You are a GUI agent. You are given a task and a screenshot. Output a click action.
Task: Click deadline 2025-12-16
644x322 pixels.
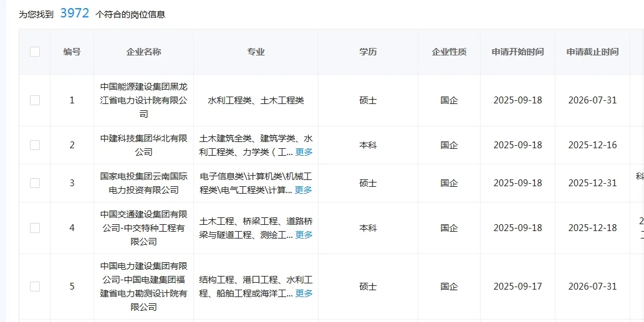[x=593, y=145]
